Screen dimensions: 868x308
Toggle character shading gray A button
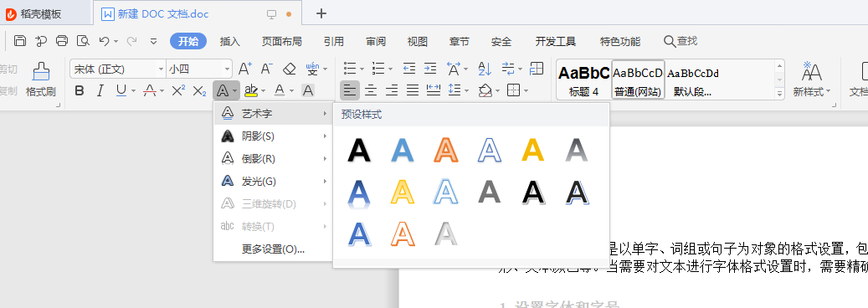(x=308, y=90)
